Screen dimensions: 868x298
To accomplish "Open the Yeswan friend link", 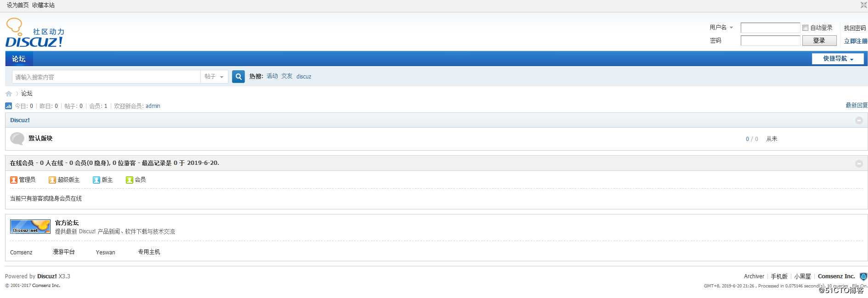I will (105, 253).
